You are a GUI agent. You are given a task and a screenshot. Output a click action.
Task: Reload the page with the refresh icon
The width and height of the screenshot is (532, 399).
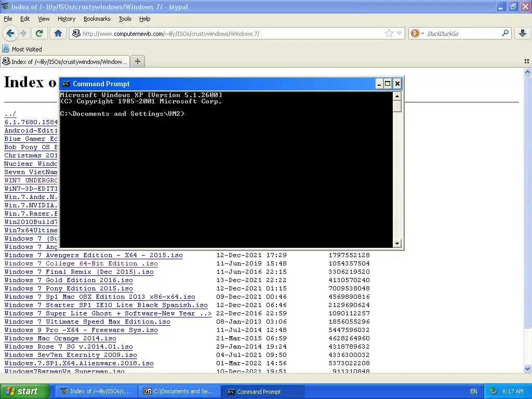coord(39,33)
